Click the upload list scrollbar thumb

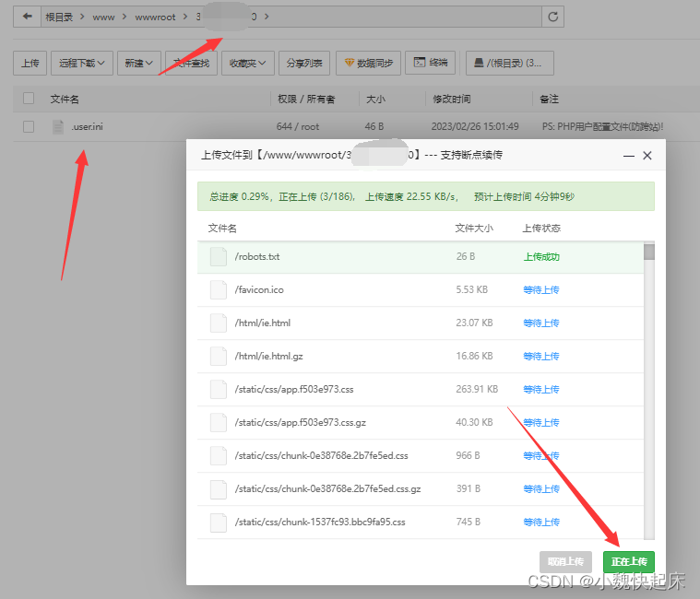click(x=649, y=252)
